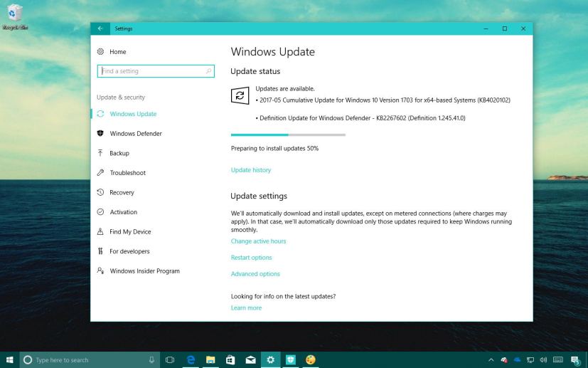
Task: Click the KB4020102 cumulative update line
Action: (x=383, y=100)
